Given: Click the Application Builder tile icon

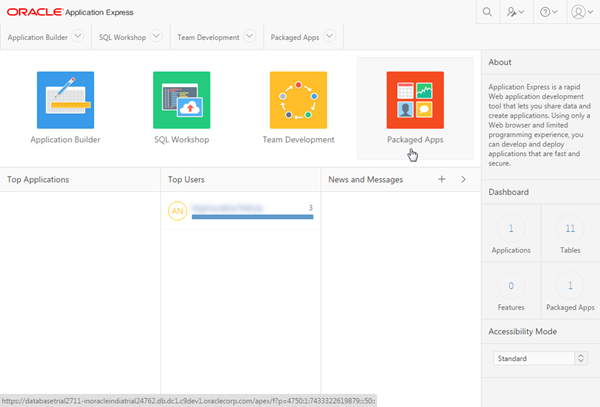Looking at the screenshot, I should click(65, 100).
